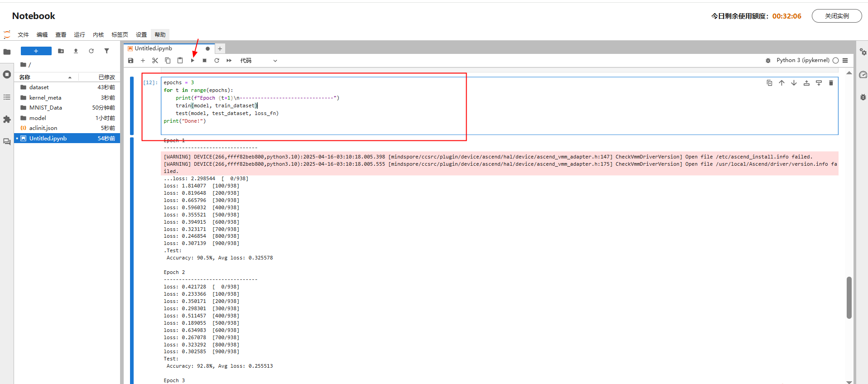Move the active cell down
This screenshot has width=868, height=384.
[x=794, y=83]
